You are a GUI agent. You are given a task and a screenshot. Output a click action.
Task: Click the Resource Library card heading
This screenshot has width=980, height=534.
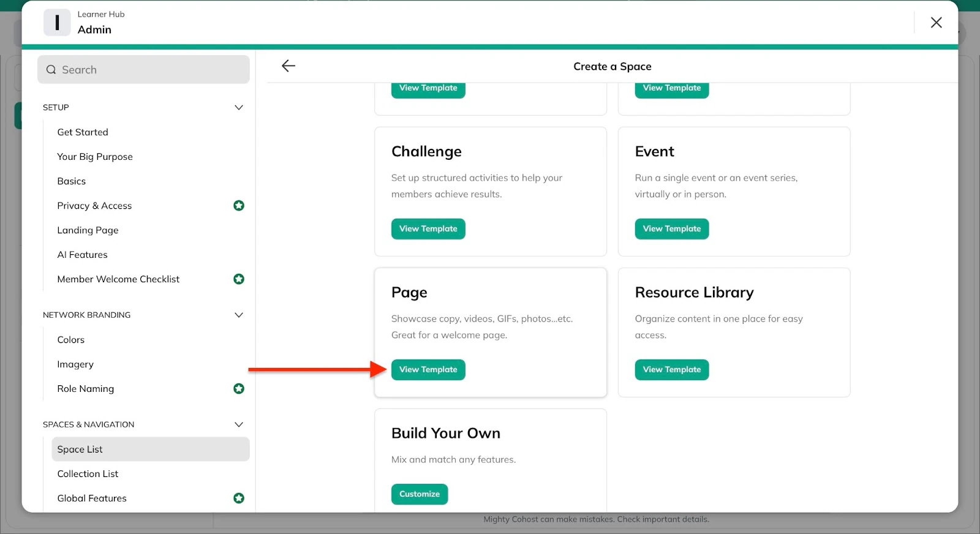point(694,293)
